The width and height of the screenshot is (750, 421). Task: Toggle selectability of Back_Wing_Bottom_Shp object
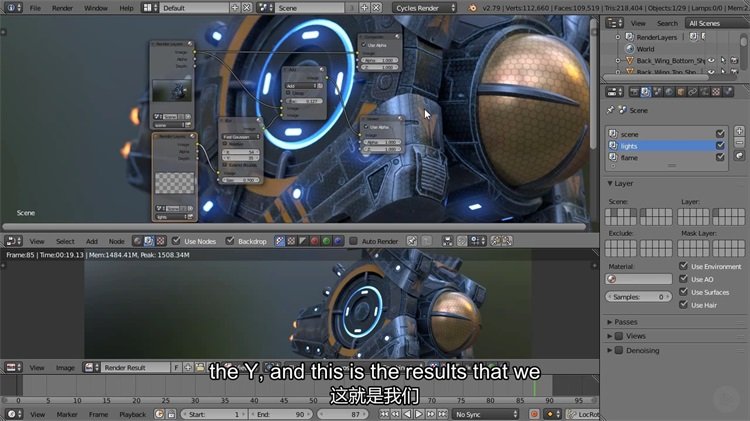coord(723,61)
